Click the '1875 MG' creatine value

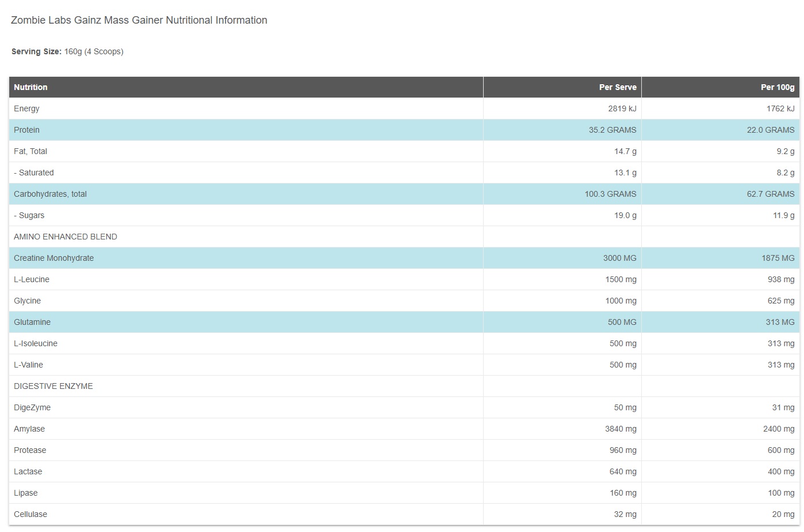tap(778, 258)
